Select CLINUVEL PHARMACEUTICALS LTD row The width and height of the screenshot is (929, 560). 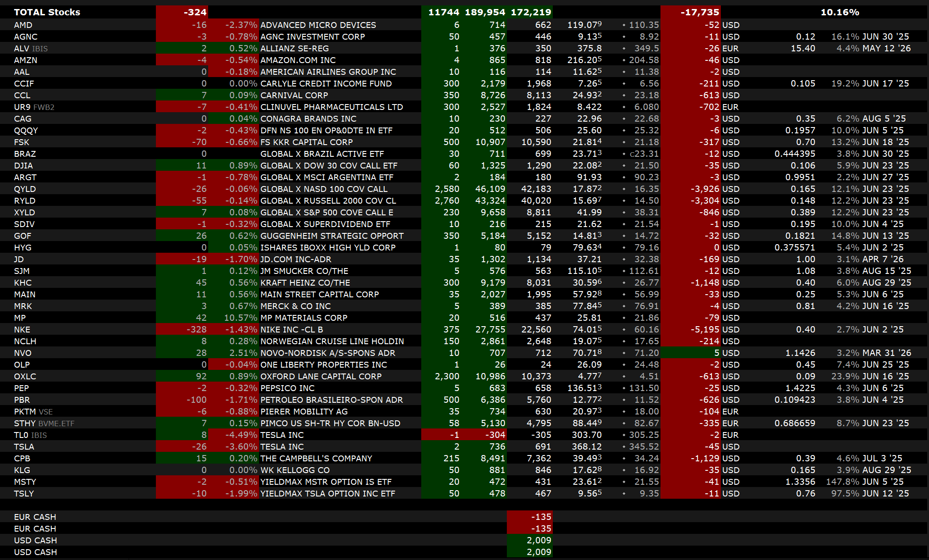[x=464, y=107]
